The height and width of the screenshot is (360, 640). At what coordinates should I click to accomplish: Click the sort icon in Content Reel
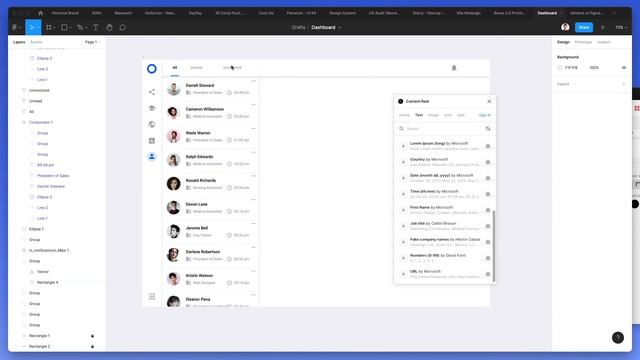pos(488,129)
